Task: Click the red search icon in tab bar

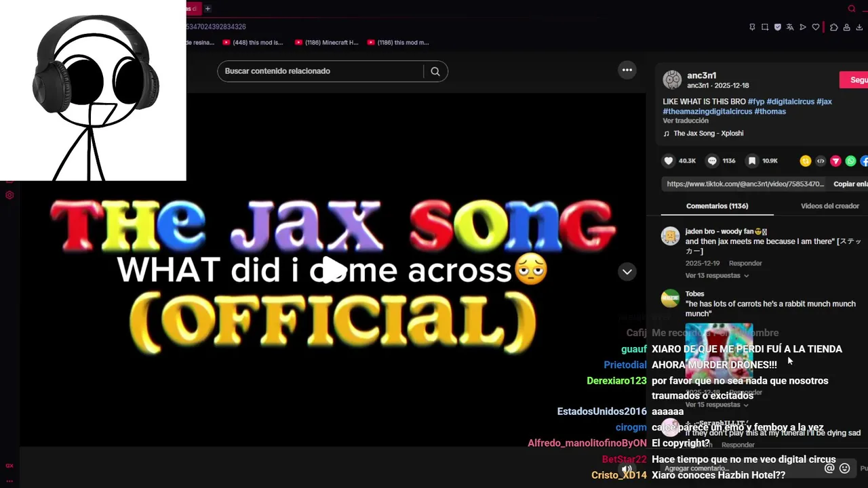Action: coord(852,9)
